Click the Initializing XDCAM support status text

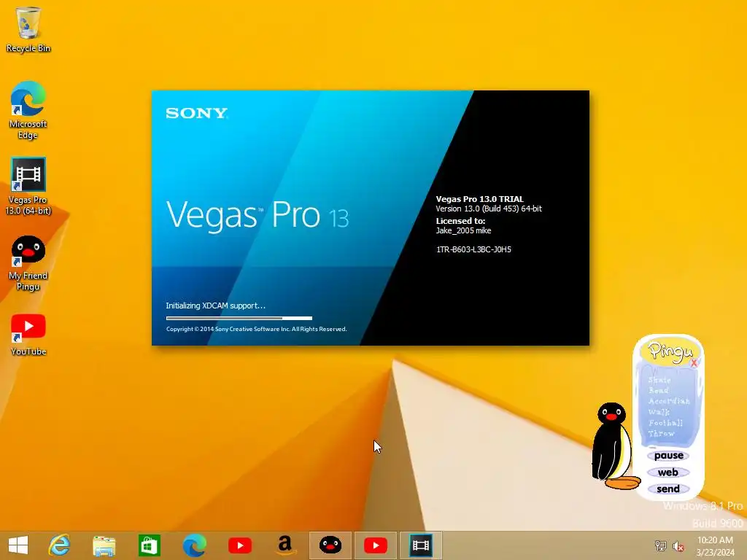tap(215, 306)
